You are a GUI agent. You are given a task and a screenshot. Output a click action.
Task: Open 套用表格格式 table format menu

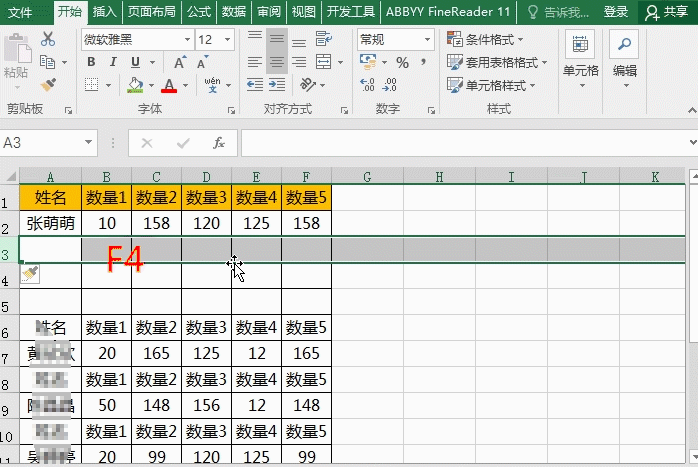pos(497,62)
